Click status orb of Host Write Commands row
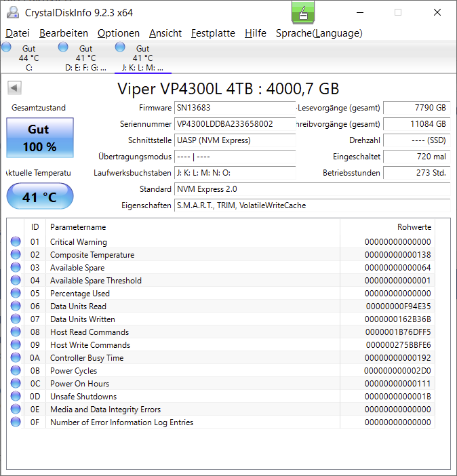The width and height of the screenshot is (457, 476). [16, 345]
